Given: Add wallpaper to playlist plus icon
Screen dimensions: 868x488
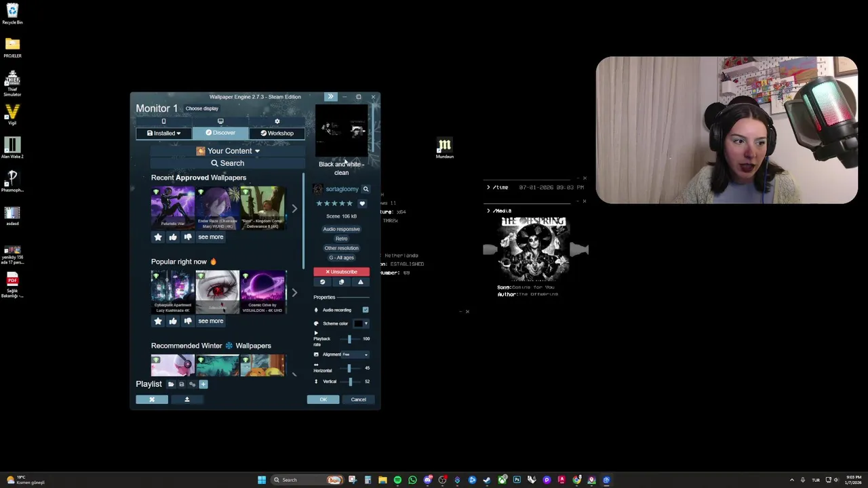Looking at the screenshot, I should pyautogui.click(x=203, y=384).
